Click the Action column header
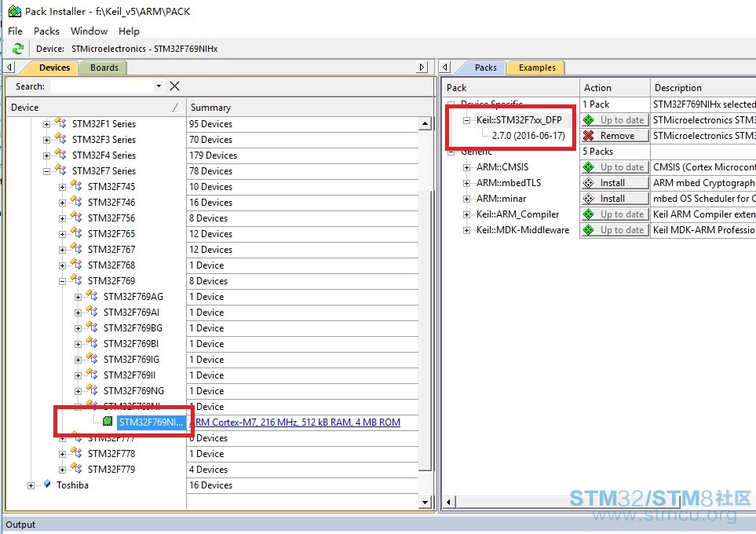 (x=615, y=88)
